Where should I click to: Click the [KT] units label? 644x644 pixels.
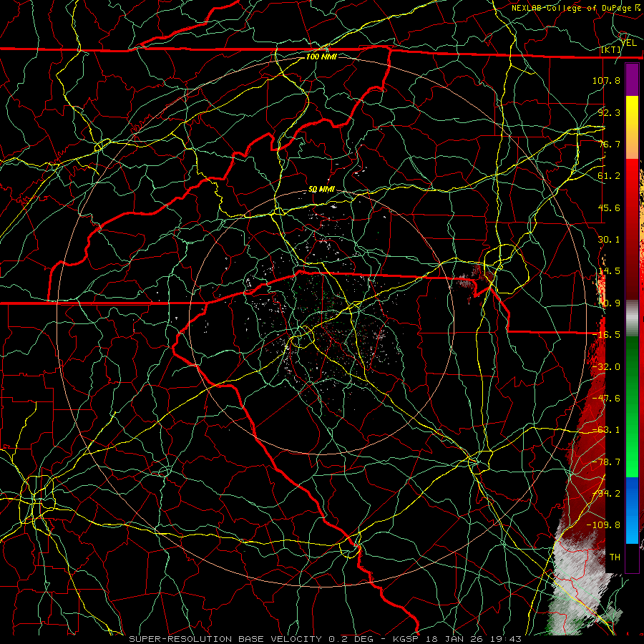(x=611, y=49)
